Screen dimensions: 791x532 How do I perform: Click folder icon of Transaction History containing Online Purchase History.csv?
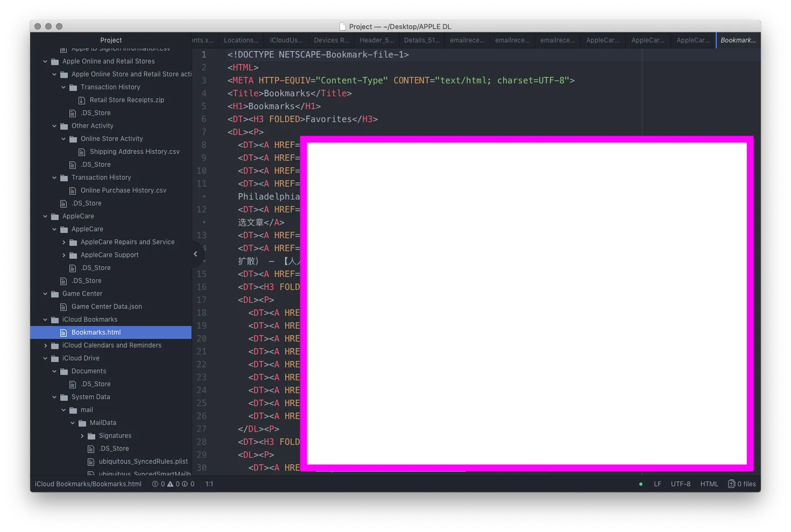click(x=64, y=178)
